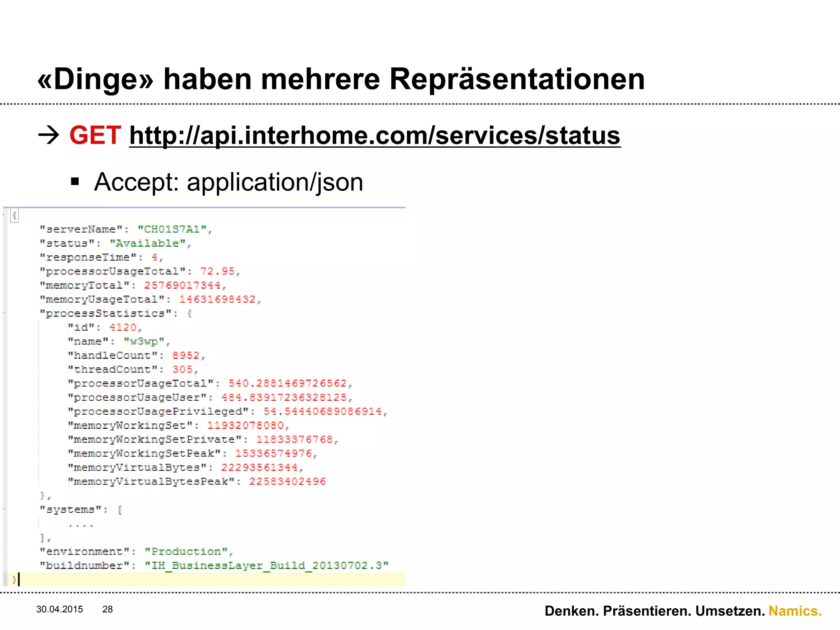This screenshot has width=840, height=630.
Task: Select the id value 4120
Action: [123, 327]
